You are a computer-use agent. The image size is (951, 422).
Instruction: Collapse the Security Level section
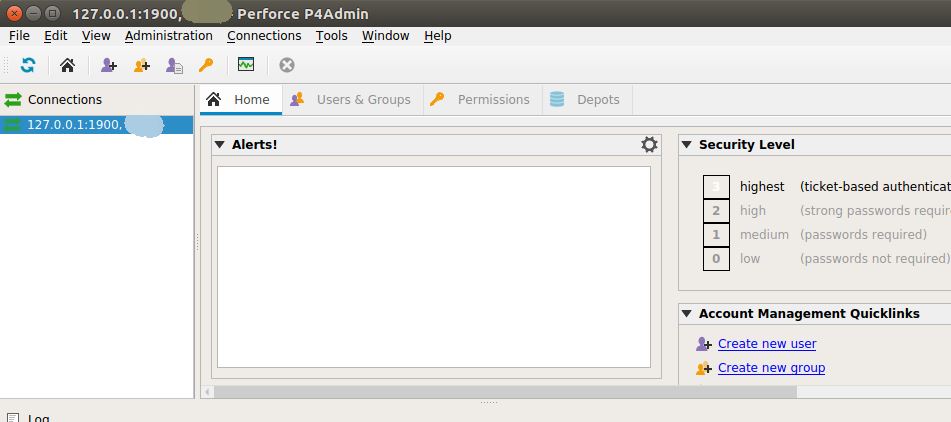tap(687, 145)
